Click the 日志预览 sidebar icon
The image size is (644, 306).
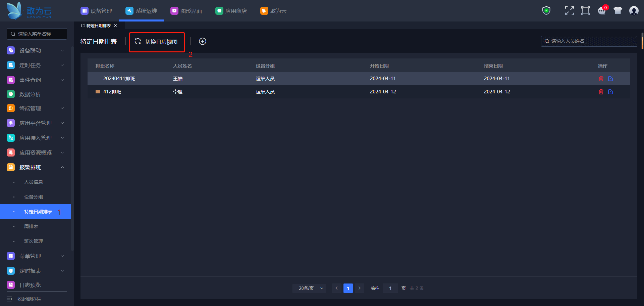click(x=11, y=285)
